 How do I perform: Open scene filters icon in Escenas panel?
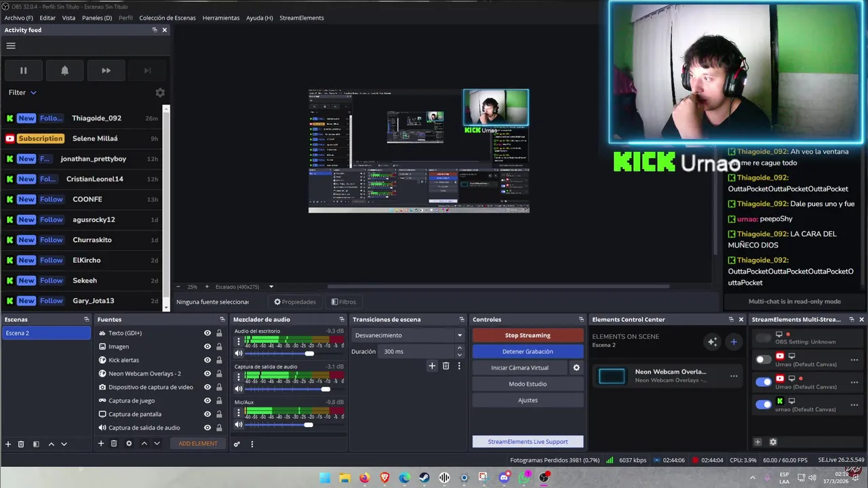click(36, 444)
